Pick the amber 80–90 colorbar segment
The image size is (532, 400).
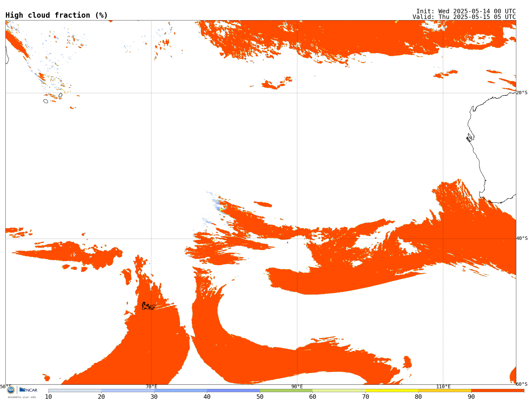445,391
